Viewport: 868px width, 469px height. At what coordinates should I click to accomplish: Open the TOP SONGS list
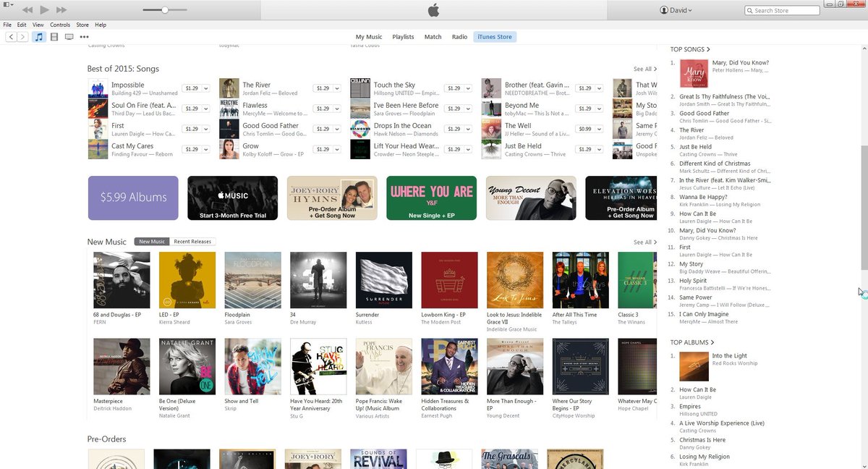(690, 49)
